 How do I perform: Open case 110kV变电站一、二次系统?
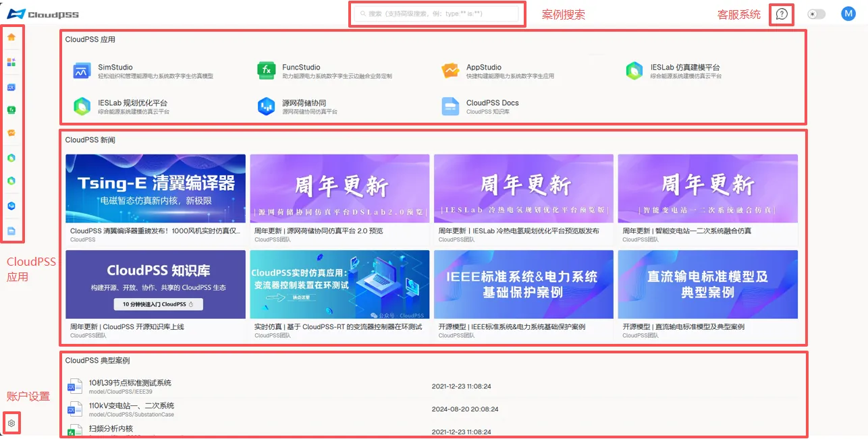pos(132,406)
